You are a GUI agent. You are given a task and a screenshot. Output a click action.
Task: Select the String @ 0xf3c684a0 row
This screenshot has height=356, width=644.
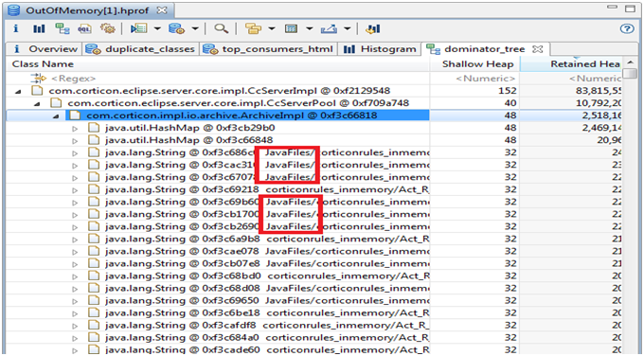pos(313,337)
